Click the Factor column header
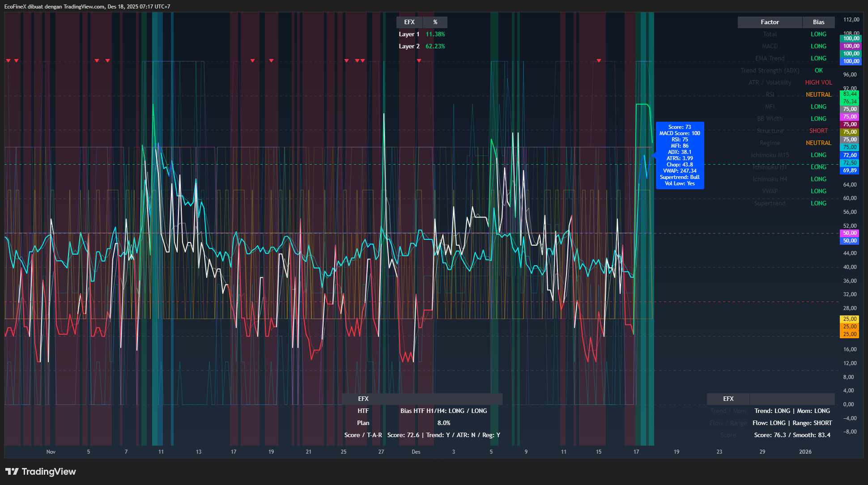This screenshot has width=868, height=485. coord(770,22)
